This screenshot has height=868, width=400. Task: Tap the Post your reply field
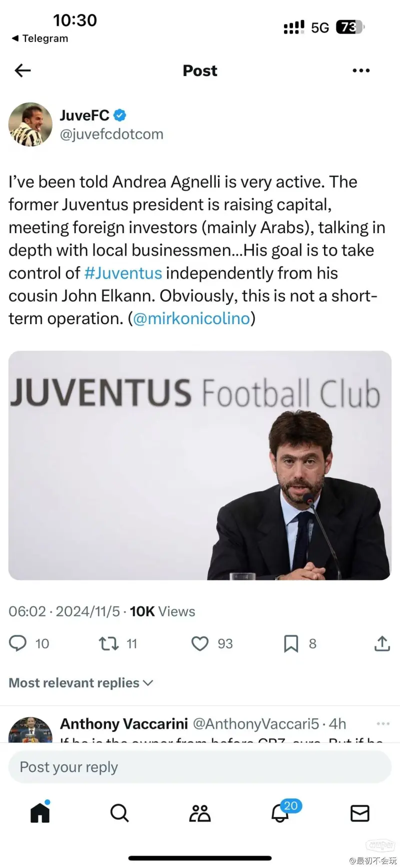pos(200,767)
